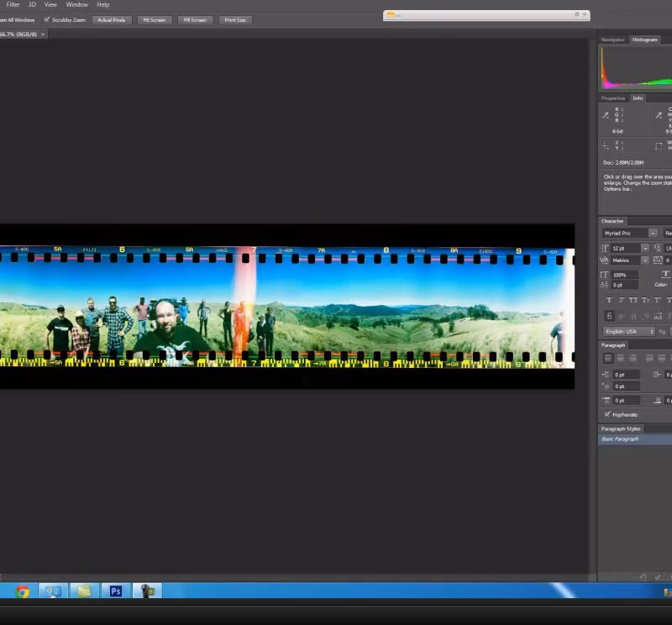The image size is (672, 625).
Task: Enable standard ligatures (fi) in Character panel
Action: (609, 316)
